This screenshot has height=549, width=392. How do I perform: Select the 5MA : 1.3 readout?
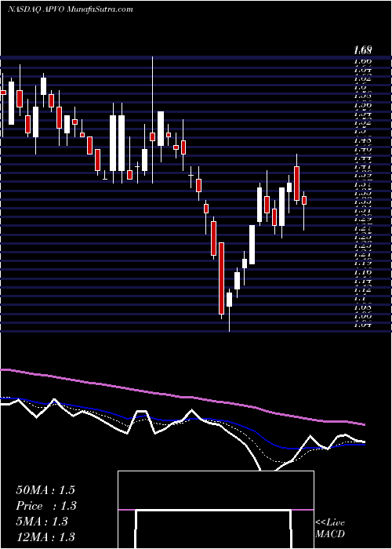pyautogui.click(x=42, y=522)
